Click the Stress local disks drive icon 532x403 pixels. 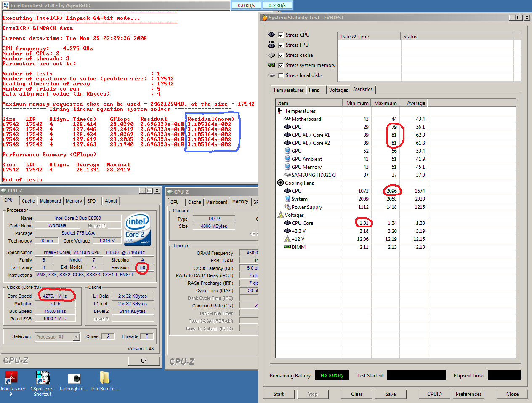[271, 75]
